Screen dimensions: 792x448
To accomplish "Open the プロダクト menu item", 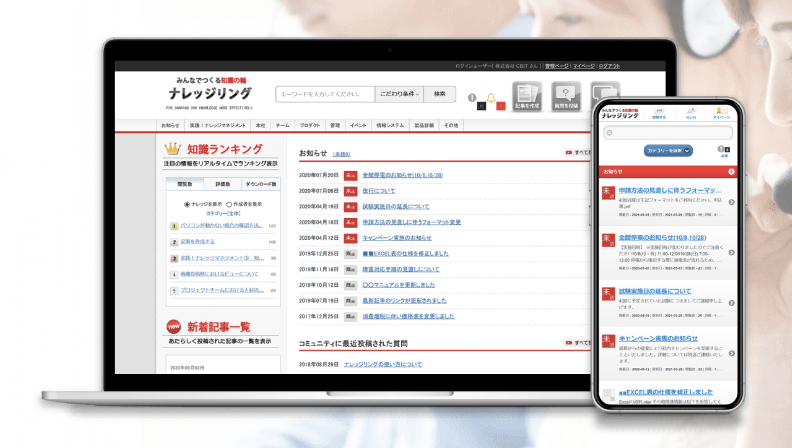I will point(310,125).
